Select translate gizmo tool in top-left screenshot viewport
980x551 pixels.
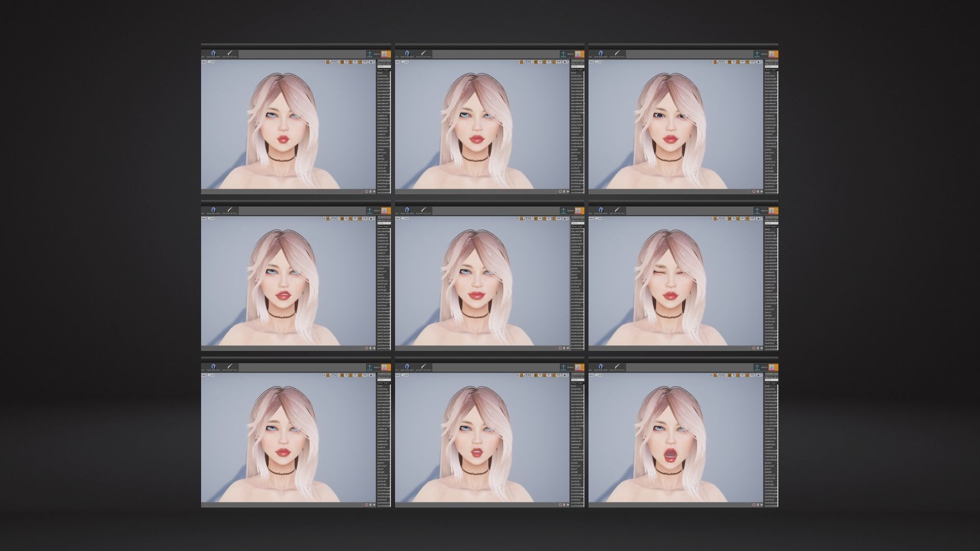(325, 62)
